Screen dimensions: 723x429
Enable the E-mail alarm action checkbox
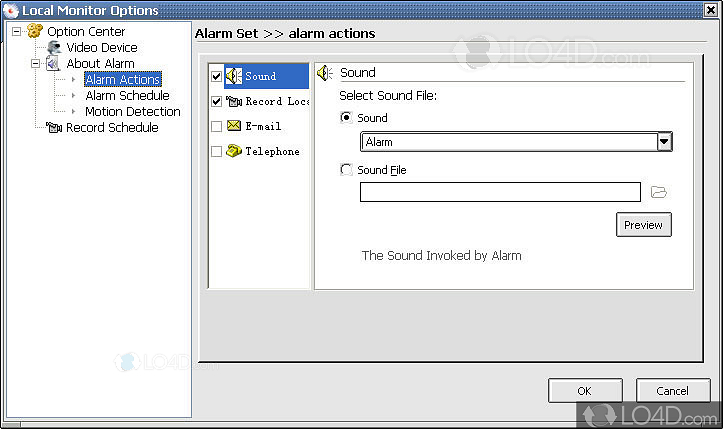(216, 126)
